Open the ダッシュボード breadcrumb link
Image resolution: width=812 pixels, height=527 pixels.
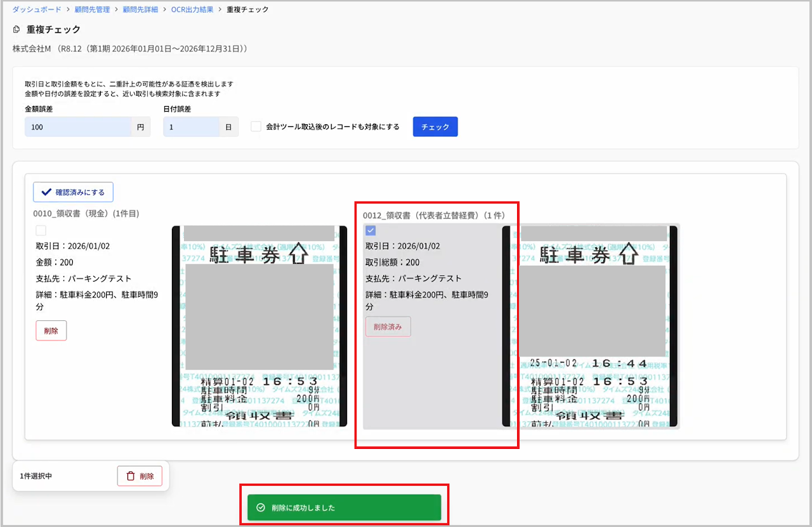[37, 10]
